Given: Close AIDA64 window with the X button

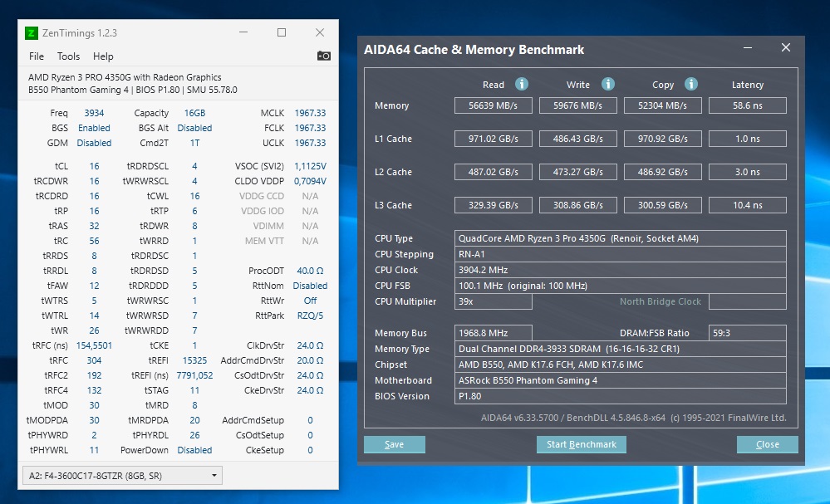Looking at the screenshot, I should click(x=786, y=47).
